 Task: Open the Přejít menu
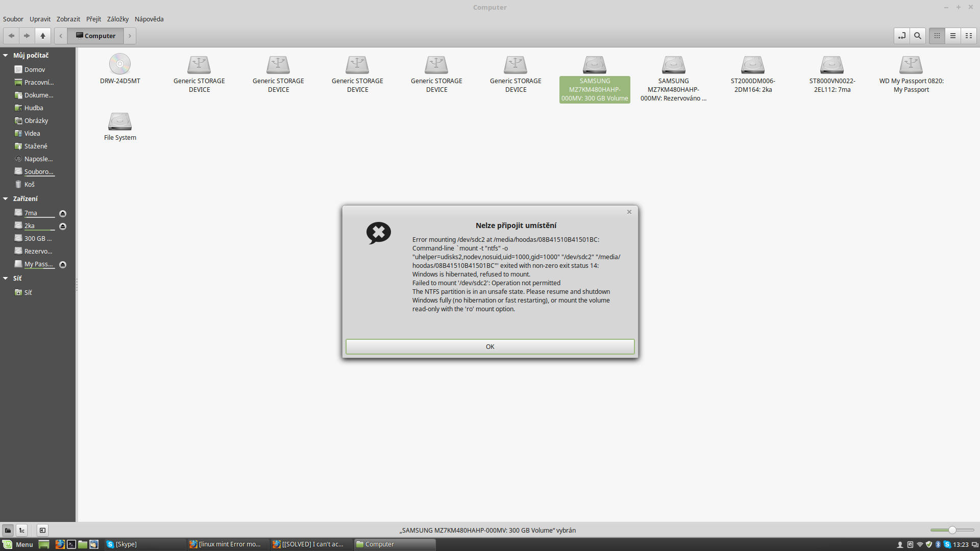click(93, 19)
